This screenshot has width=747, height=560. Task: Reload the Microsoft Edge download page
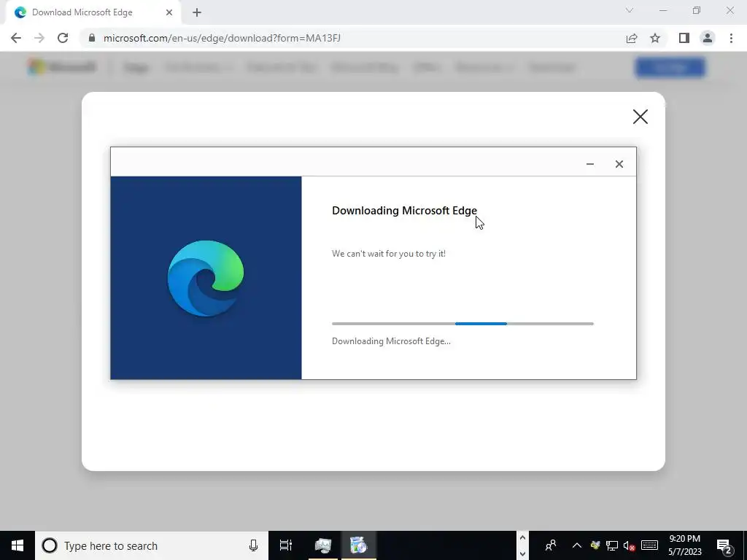[x=63, y=38]
